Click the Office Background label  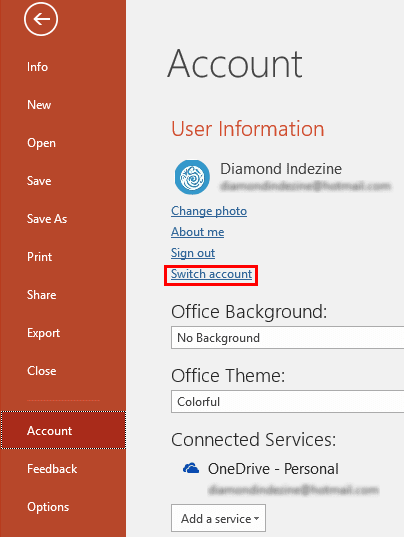tap(249, 312)
